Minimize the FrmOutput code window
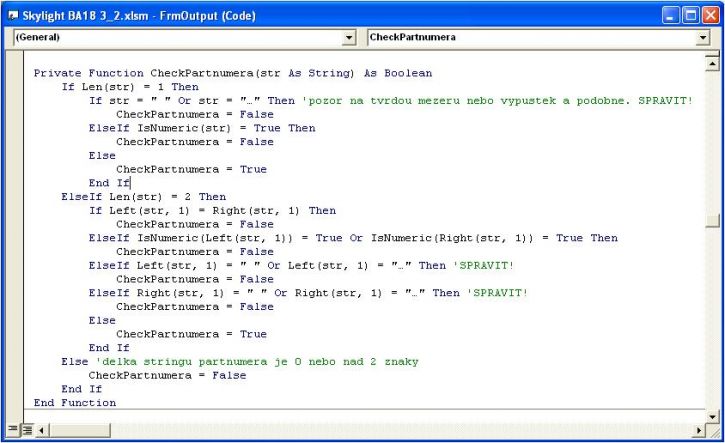Screen dimensions: 725x443 coord(670,16)
